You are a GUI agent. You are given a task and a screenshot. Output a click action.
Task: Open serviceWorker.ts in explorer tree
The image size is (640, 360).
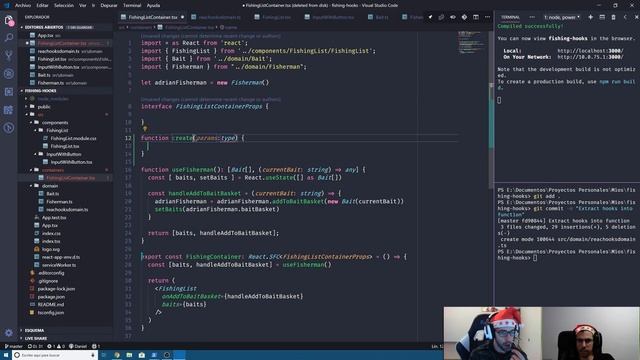tap(59, 265)
